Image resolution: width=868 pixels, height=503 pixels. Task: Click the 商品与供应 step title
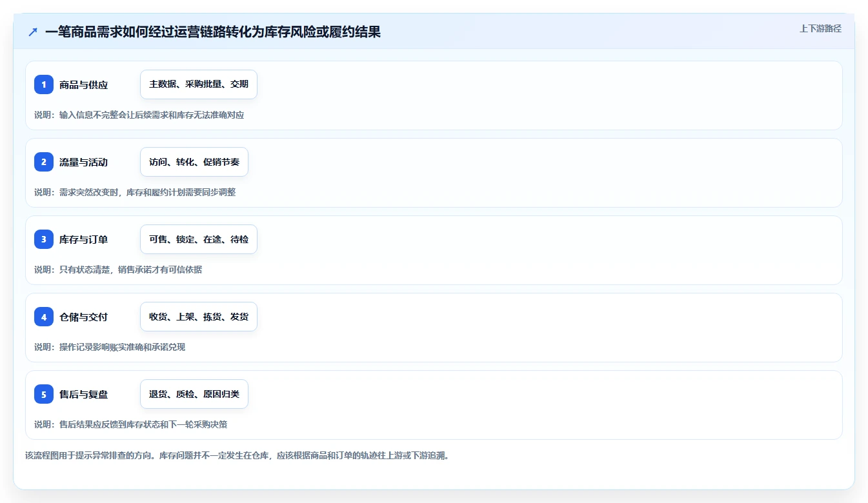(83, 85)
